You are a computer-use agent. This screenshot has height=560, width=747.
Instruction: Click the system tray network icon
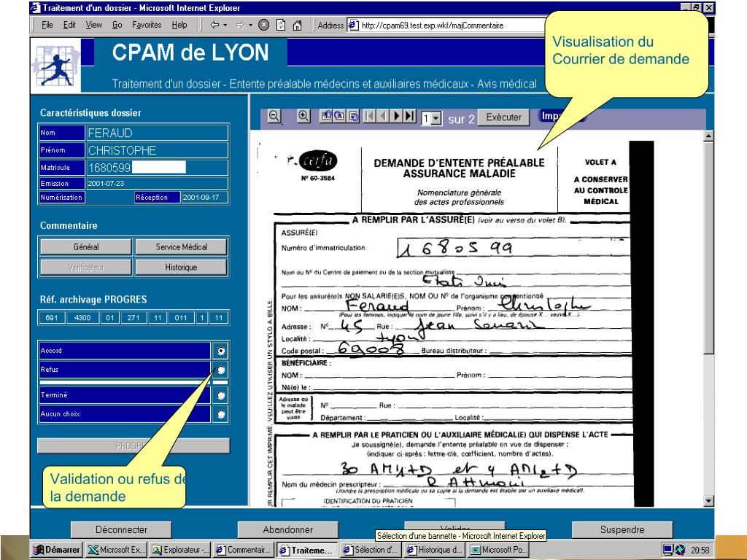pyautogui.click(x=668, y=550)
